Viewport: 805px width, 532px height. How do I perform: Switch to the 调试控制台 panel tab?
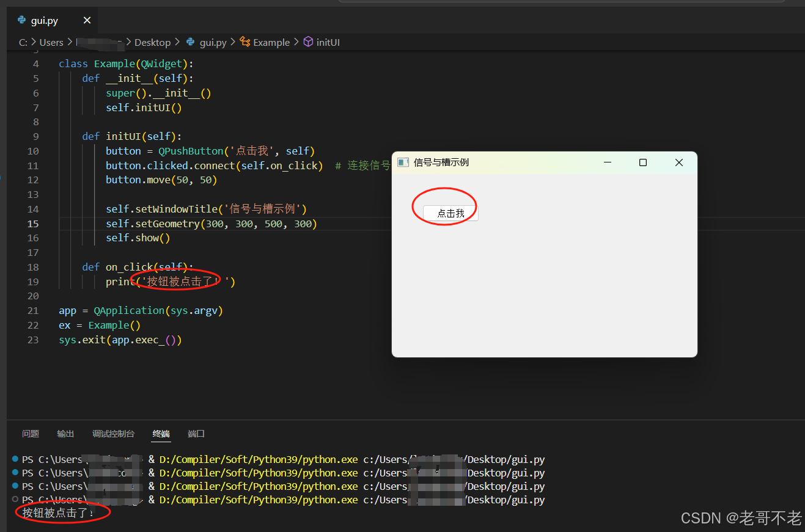click(113, 434)
